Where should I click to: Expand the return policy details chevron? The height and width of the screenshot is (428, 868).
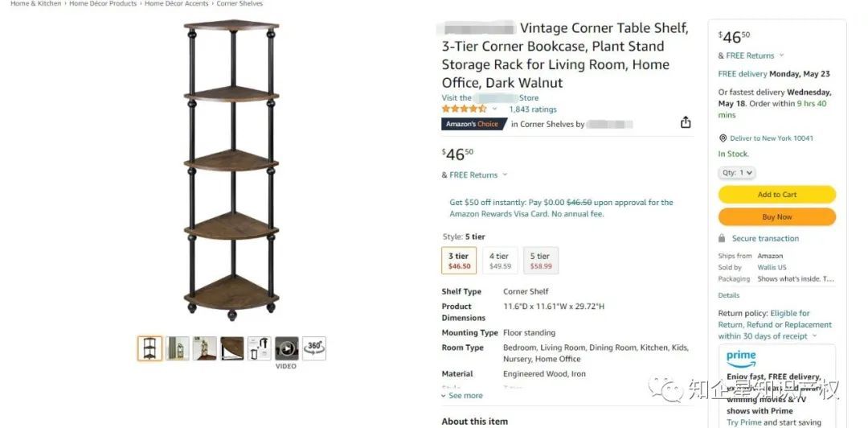(814, 336)
